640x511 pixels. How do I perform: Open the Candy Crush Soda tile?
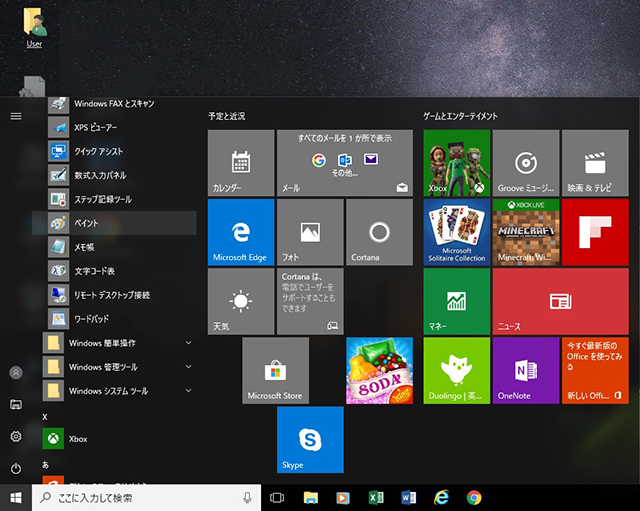click(379, 370)
